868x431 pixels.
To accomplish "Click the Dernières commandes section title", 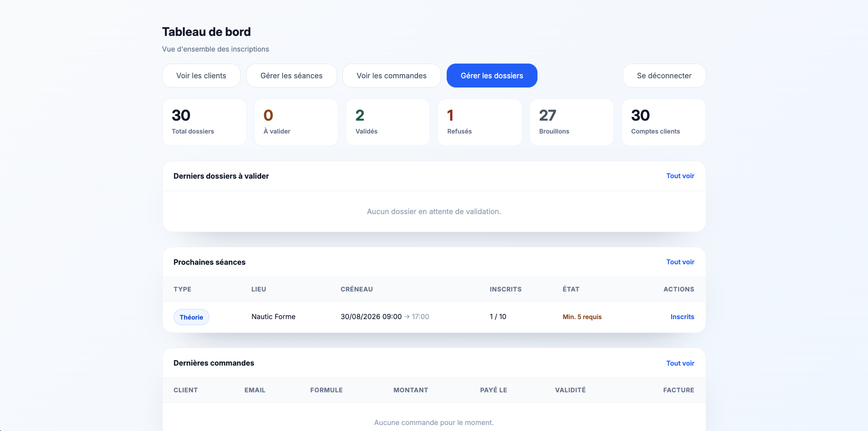I will [x=214, y=363].
